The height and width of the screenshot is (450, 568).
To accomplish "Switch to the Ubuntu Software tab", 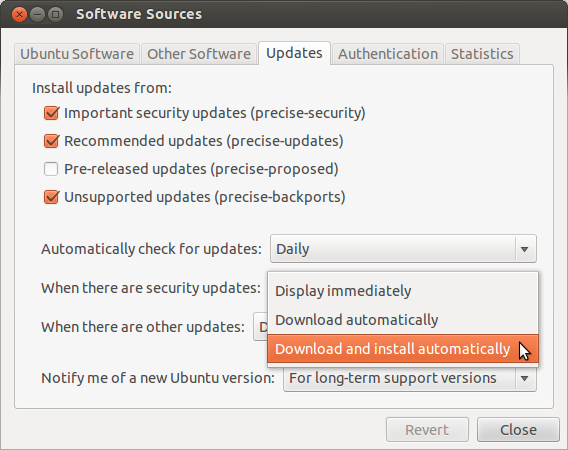I will click(x=77, y=54).
